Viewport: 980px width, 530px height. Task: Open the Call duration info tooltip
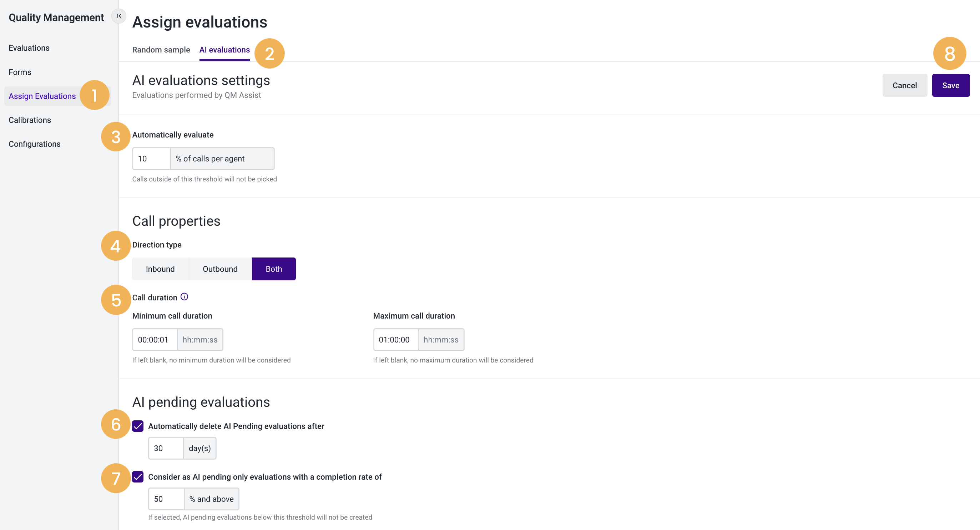pyautogui.click(x=185, y=297)
